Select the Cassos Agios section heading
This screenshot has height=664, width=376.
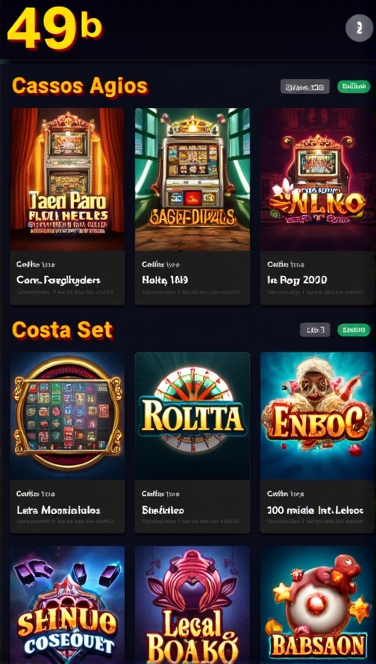80,86
